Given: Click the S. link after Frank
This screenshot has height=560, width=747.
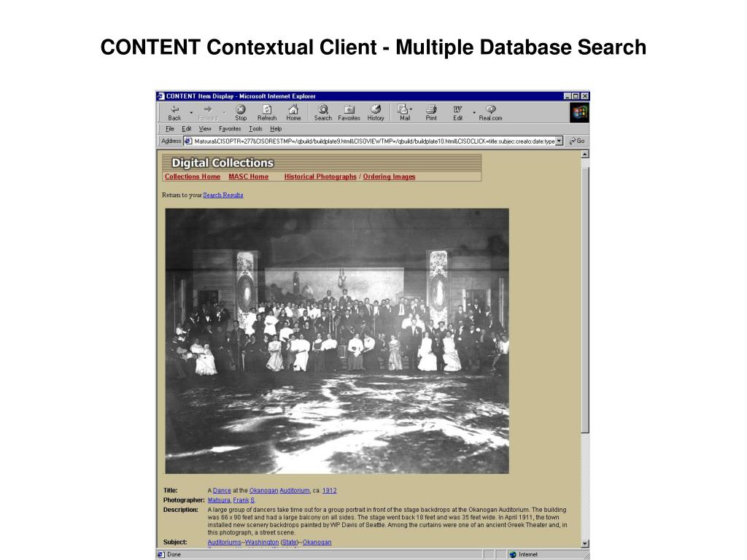Looking at the screenshot, I should point(252,500).
